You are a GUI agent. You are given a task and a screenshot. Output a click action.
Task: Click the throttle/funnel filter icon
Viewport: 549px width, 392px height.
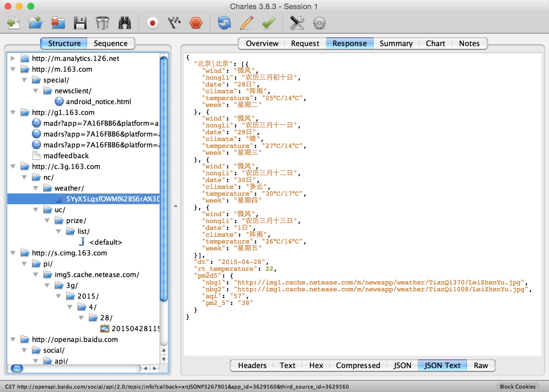(x=173, y=23)
